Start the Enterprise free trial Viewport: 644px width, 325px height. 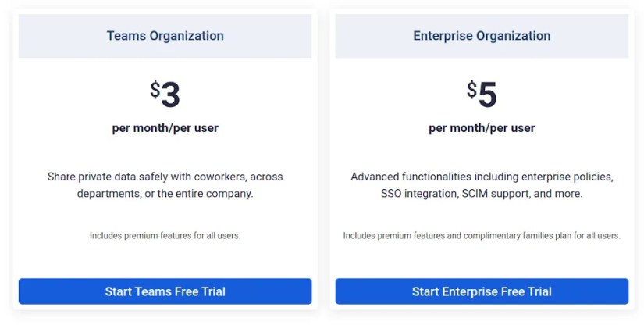pyautogui.click(x=482, y=291)
